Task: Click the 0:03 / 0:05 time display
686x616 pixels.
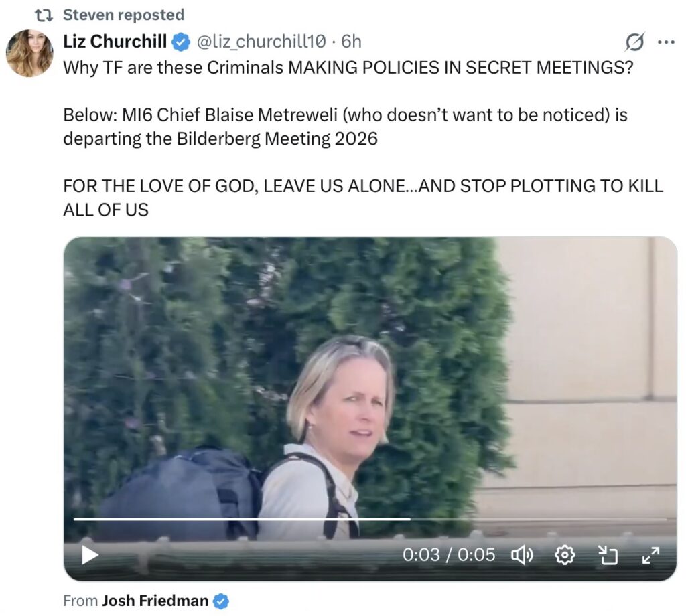Action: [448, 555]
